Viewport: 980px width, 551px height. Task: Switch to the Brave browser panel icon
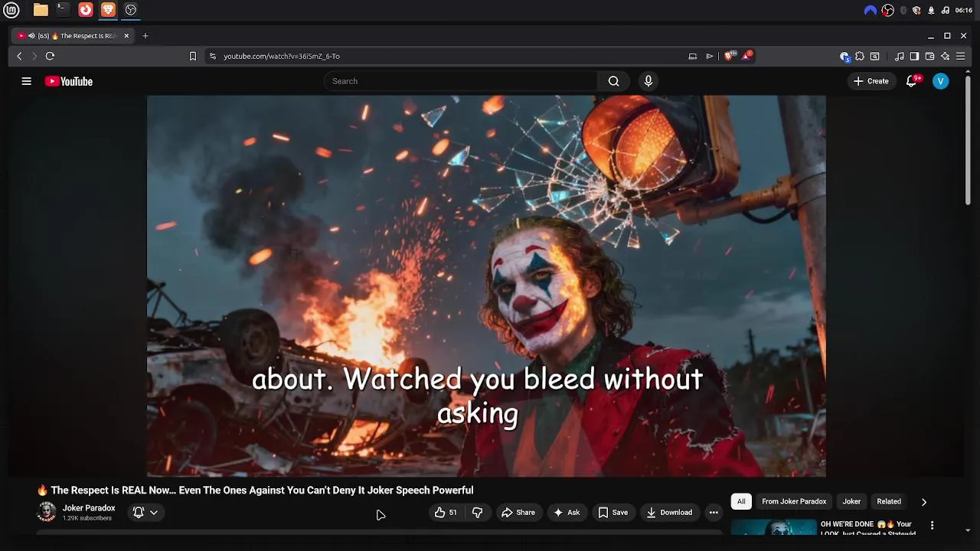(108, 10)
